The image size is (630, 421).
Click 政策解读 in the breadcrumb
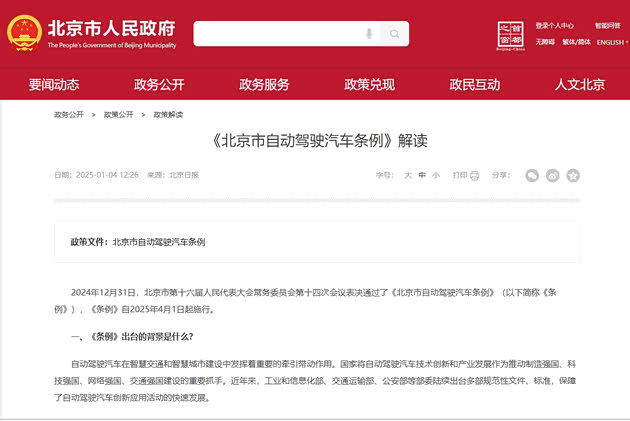[169, 116]
